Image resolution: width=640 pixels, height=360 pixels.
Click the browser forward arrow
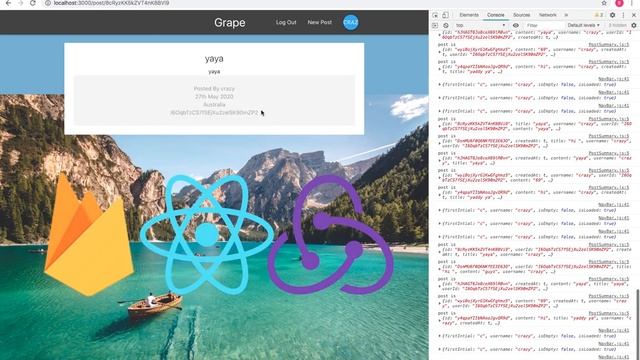coord(20,3)
